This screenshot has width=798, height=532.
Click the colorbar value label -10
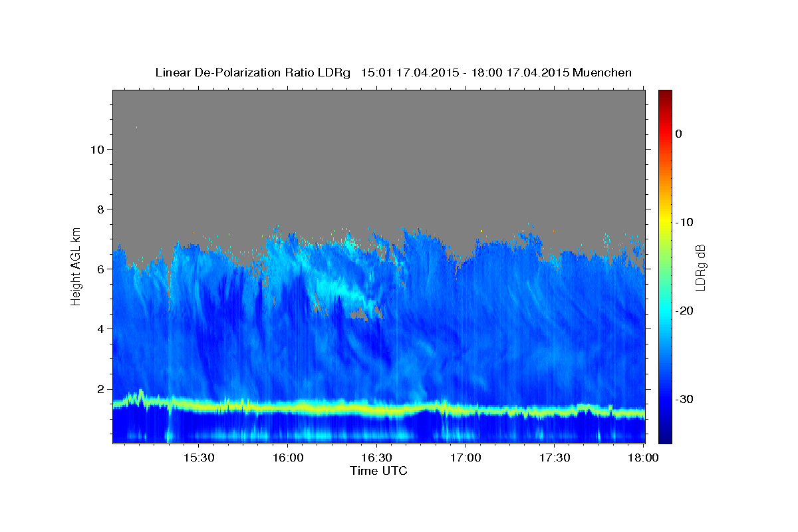click(684, 222)
